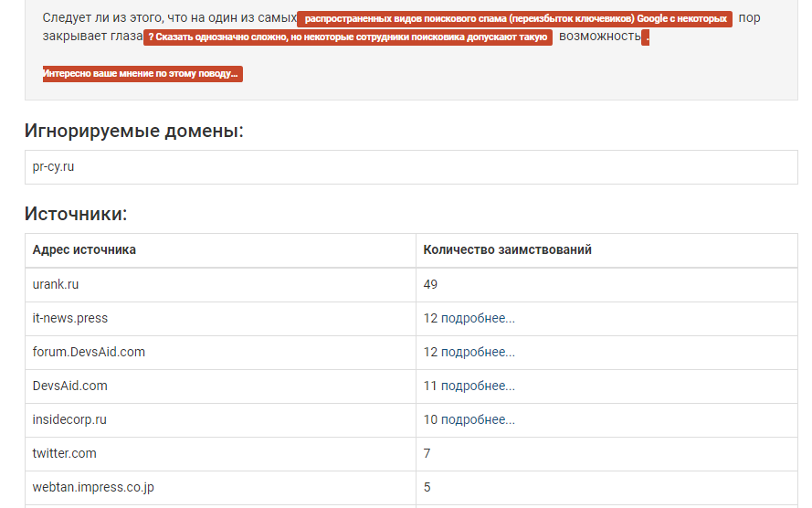
Task: Select the twitter.com source entry
Action: click(65, 453)
